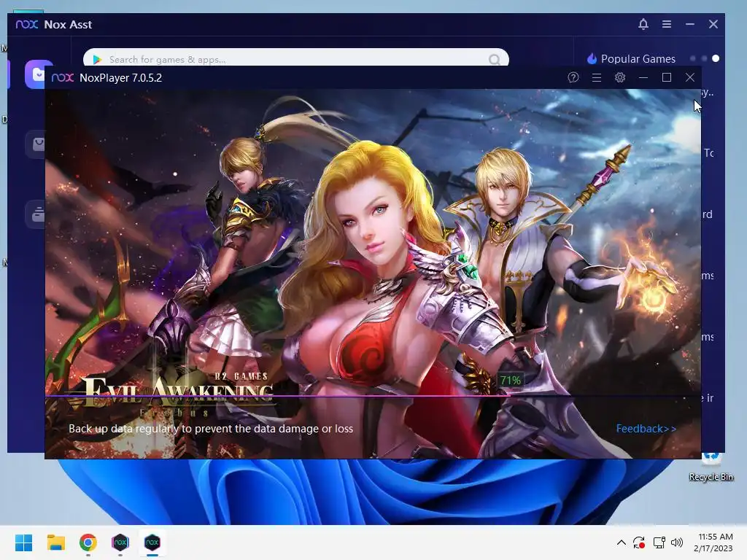Close the Nox Asst window
The image size is (747, 560).
(x=713, y=24)
